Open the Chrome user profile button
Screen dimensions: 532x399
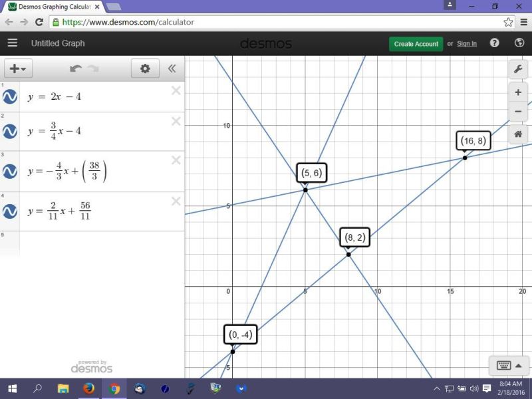450,5
